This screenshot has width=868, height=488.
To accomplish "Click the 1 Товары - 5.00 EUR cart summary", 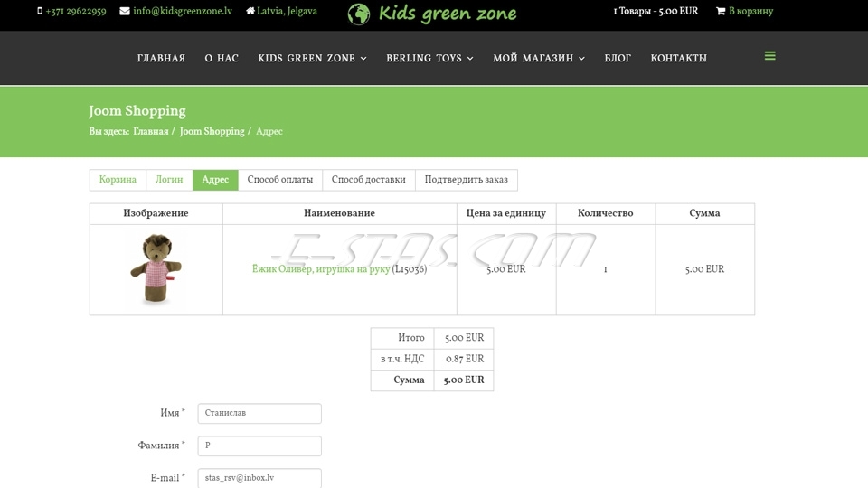I will click(656, 11).
